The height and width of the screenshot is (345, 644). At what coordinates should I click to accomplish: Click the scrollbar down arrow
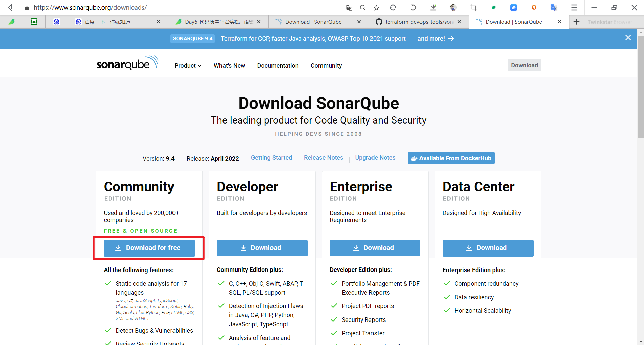pyautogui.click(x=641, y=342)
